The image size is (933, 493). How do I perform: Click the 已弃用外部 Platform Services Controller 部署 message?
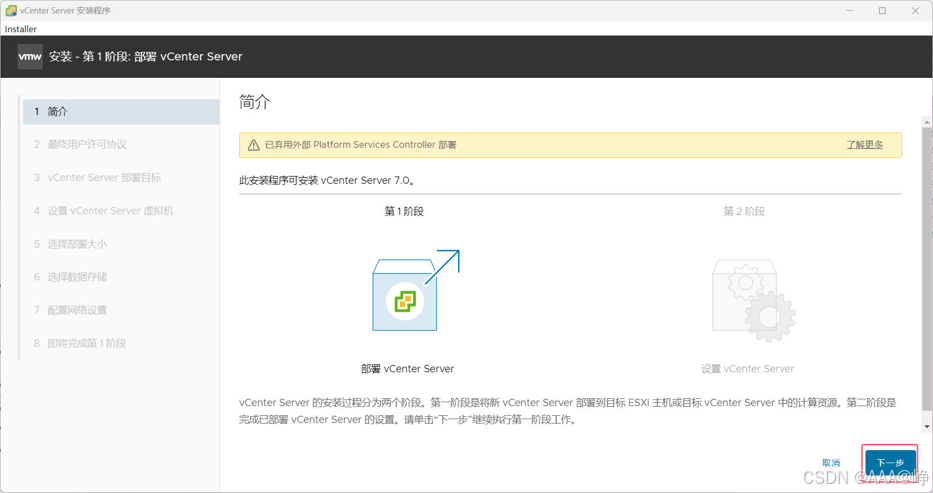361,145
